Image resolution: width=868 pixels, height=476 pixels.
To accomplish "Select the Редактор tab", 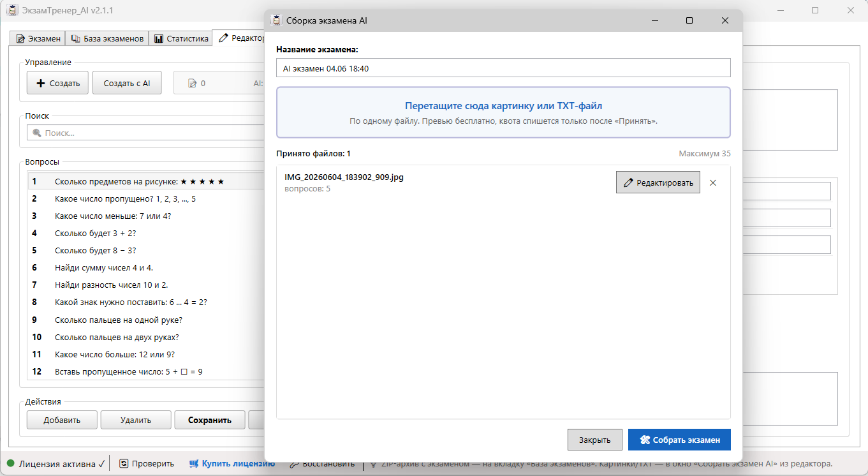I will tap(239, 38).
